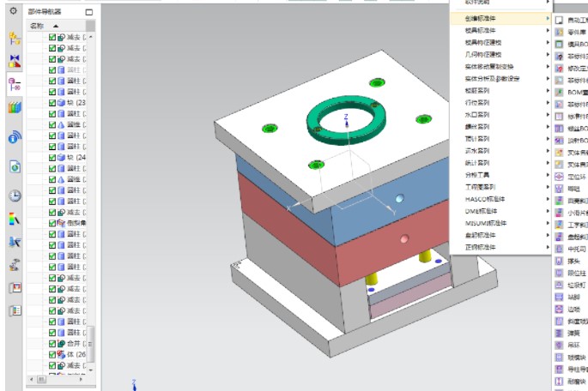Viewport: 588px width, 391px height.
Task: Click the 弹簧 icon in the submenu
Action: point(561,333)
